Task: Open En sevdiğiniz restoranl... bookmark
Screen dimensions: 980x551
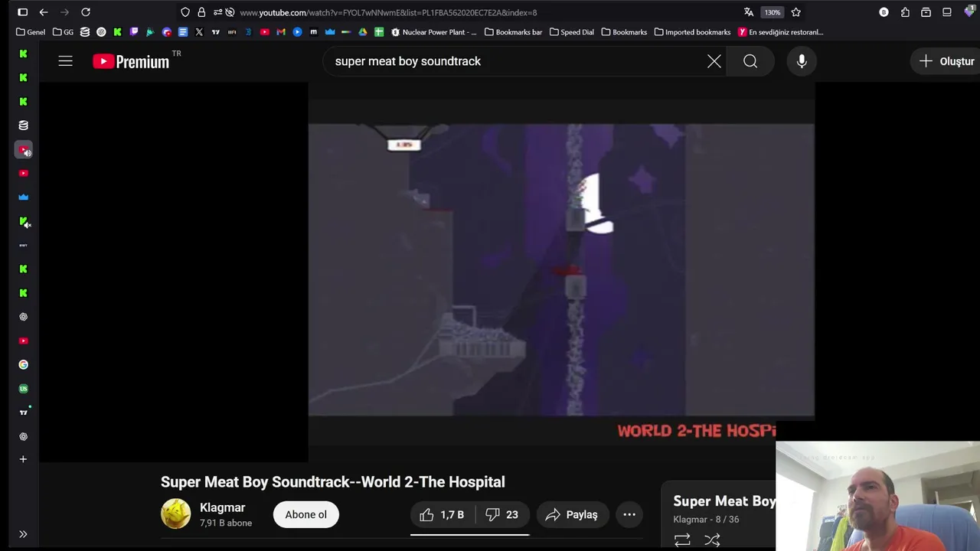Action: click(781, 32)
